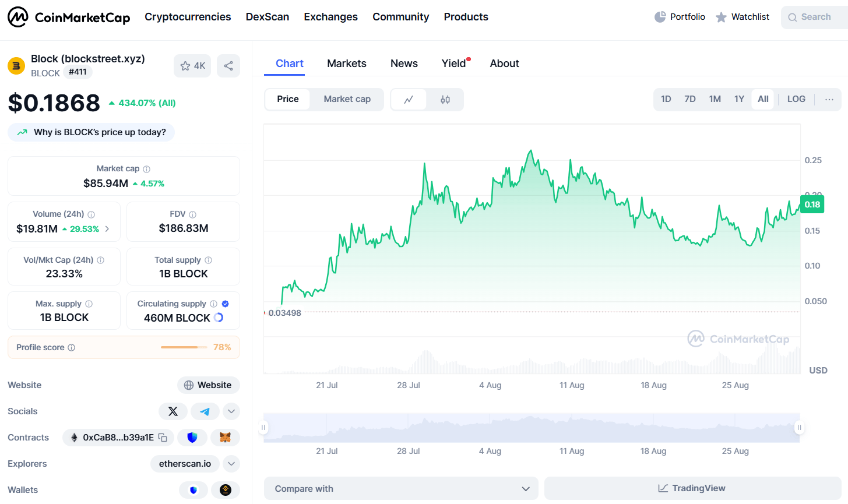Viewport: 848px width, 504px height.
Task: Expand the Socials dropdown chevron
Action: point(231,411)
